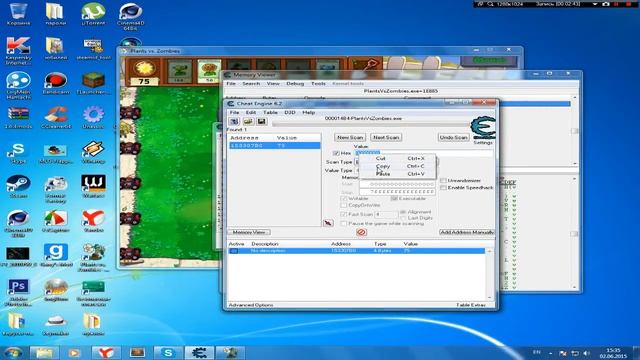640x360 pixels.
Task: Click the Windows Start button
Action: 13,352
